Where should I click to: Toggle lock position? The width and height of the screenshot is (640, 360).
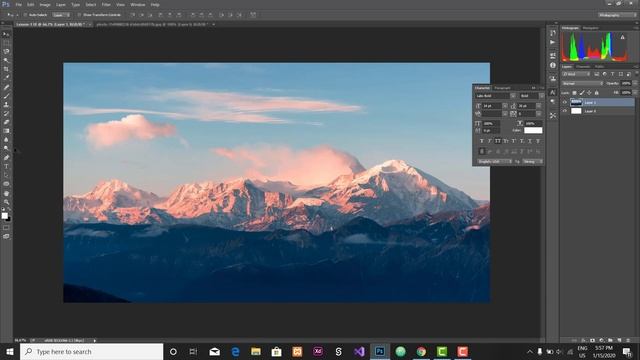(589, 93)
